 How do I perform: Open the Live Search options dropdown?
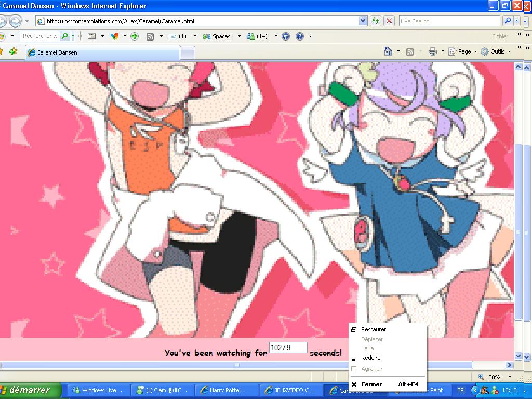pos(517,21)
